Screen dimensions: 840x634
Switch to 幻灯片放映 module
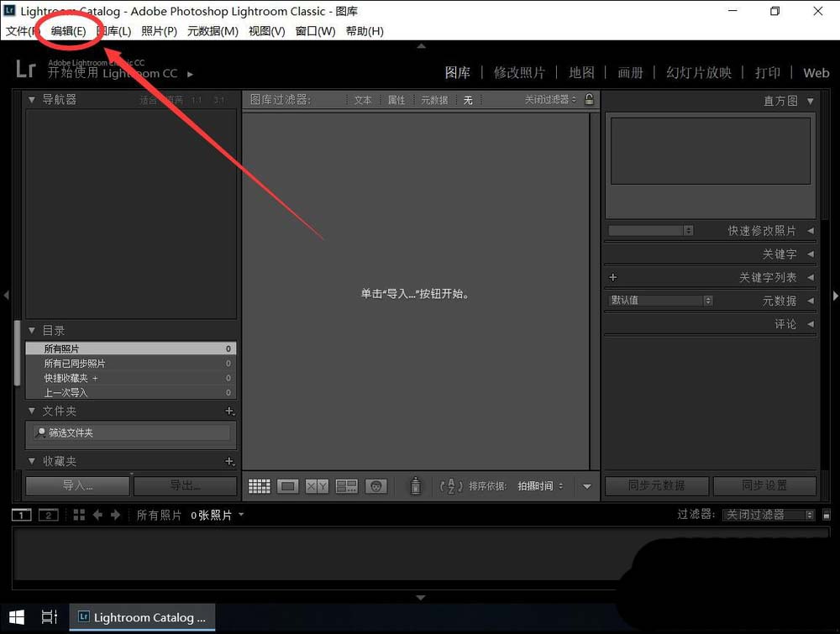(699, 73)
